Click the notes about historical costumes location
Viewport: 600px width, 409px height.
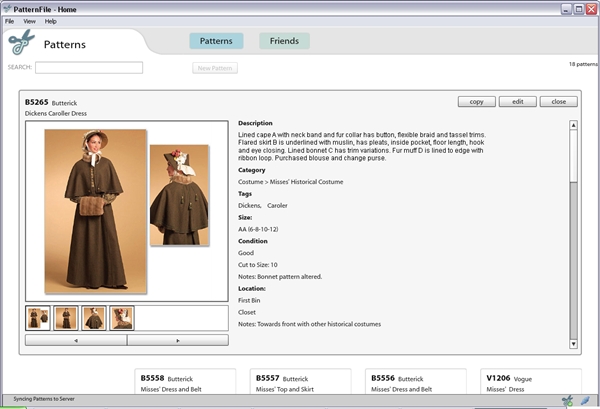pos(310,324)
